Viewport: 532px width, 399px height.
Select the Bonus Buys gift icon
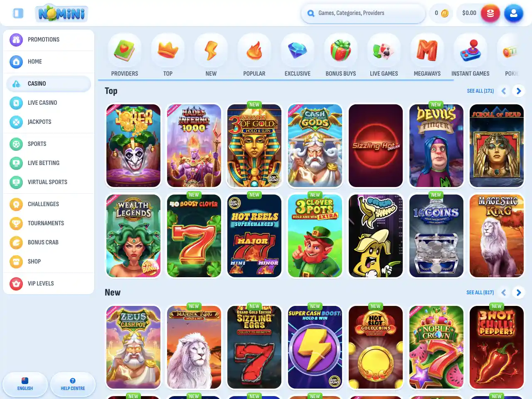[341, 50]
